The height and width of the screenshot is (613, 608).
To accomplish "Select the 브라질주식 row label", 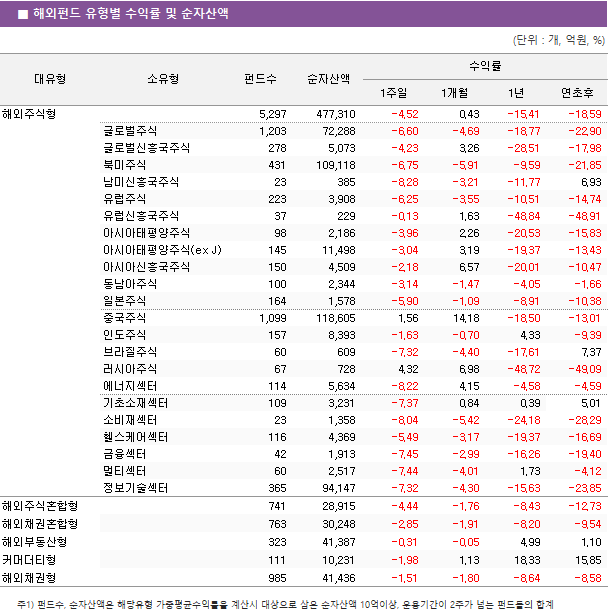I will point(130,352).
